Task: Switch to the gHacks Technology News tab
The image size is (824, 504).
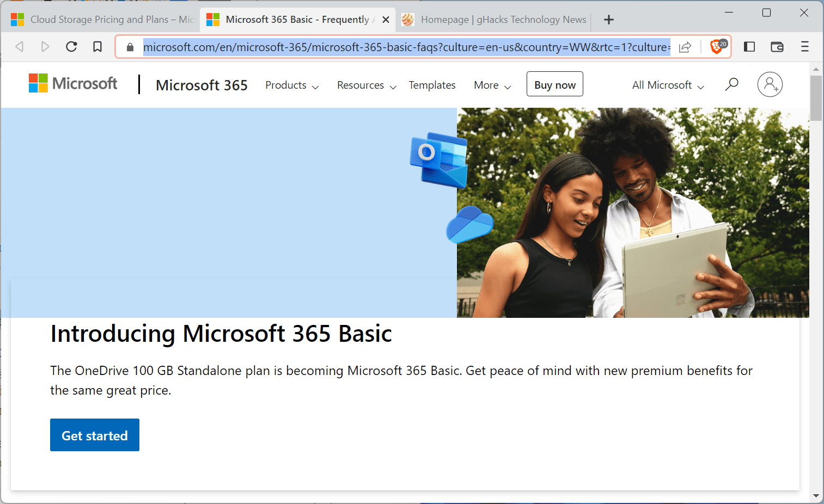Action: (x=495, y=20)
